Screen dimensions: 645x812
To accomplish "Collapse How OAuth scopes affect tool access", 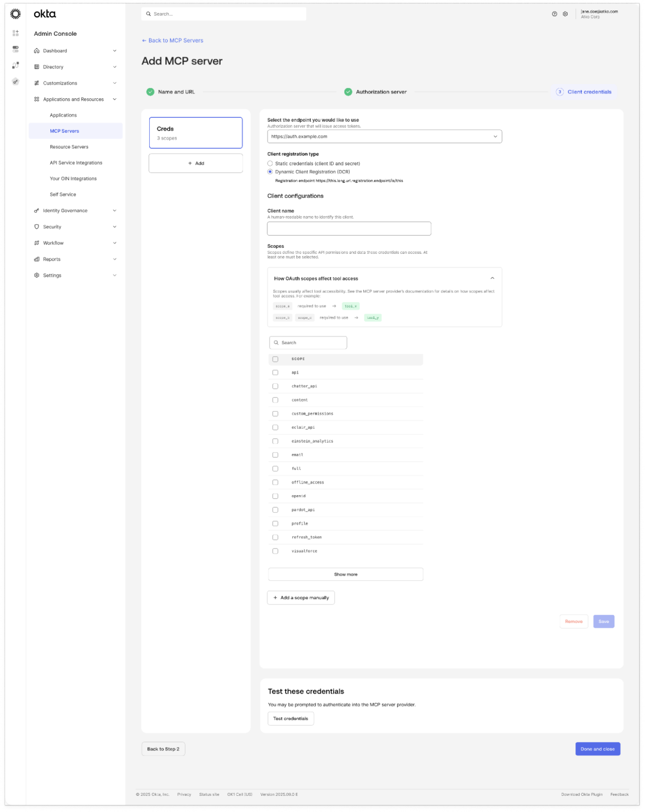I will [x=492, y=278].
